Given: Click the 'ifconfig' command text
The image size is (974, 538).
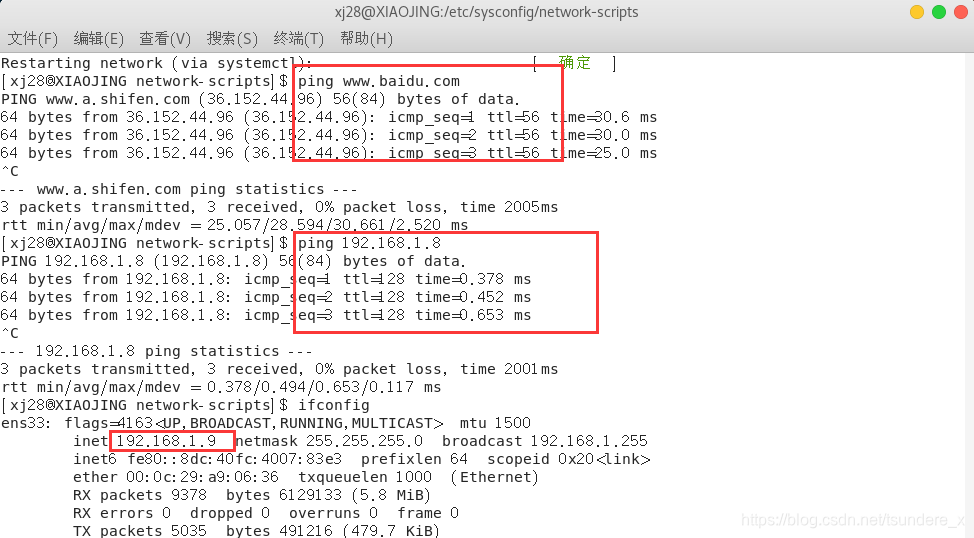Looking at the screenshot, I should click(334, 406).
